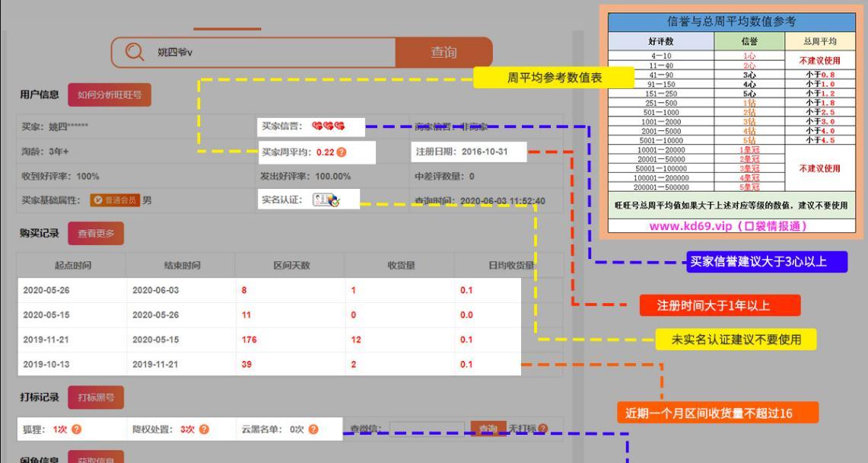Click the interval days value 39
Screen dimensions: 868x463
[246, 365]
